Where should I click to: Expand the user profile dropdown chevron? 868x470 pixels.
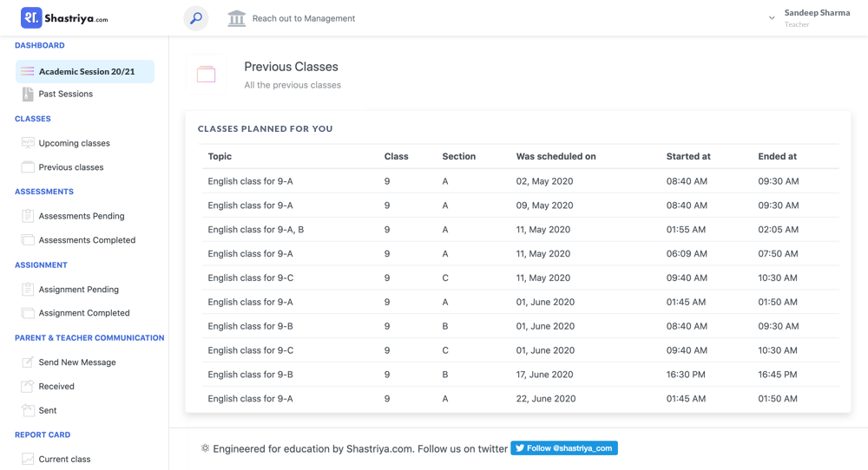point(772,18)
